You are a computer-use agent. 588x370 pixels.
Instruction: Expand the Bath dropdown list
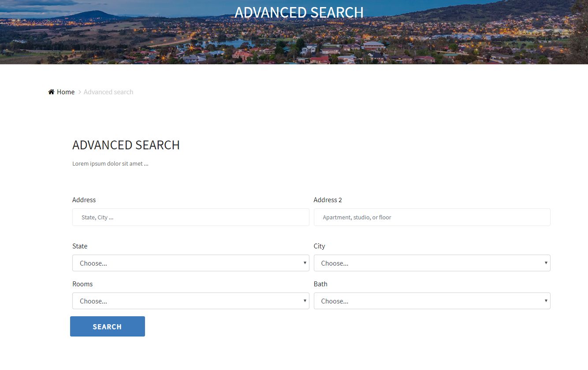[x=432, y=301]
